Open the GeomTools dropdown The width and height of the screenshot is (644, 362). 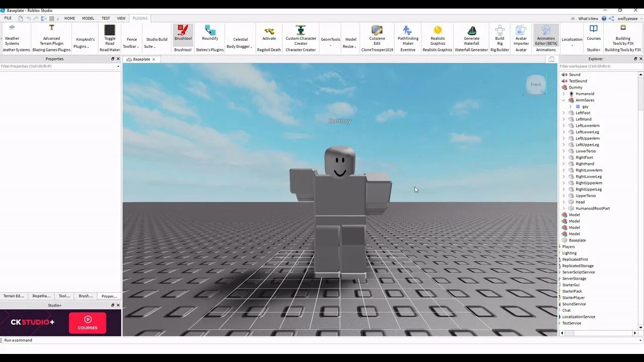330,42
